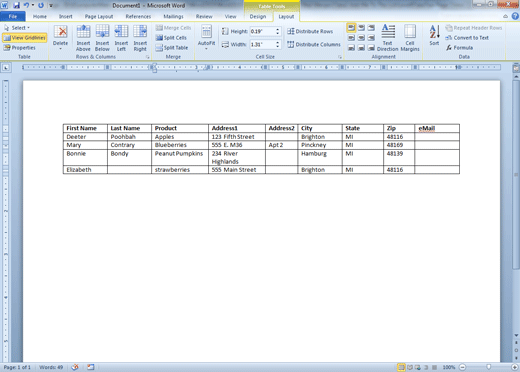This screenshot has width=520, height=372.
Task: Click the Insert Above rows icon
Action: pos(83,38)
